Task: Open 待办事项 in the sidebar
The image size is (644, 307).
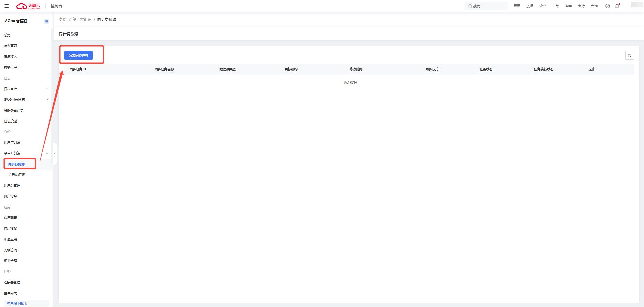Action: (x=10, y=46)
